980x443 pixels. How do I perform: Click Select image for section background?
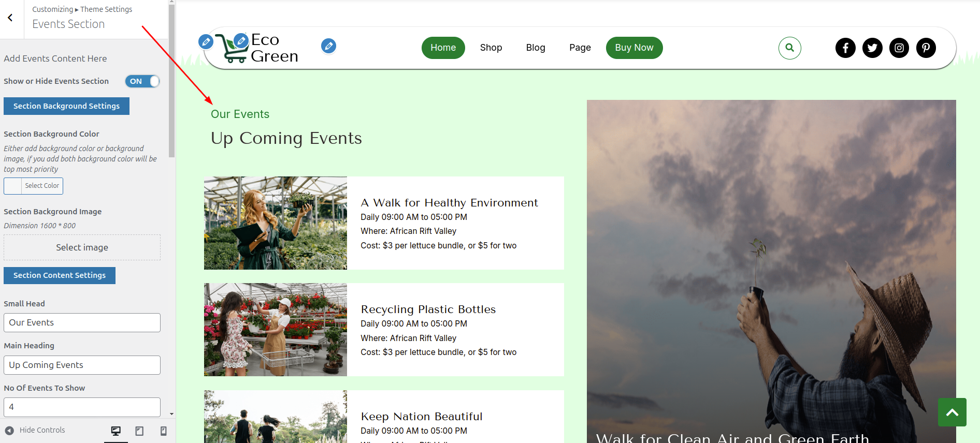82,247
